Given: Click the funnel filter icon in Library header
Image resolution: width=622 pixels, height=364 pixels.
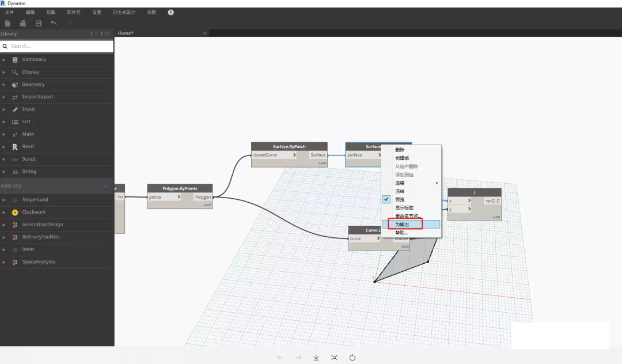Looking at the screenshot, I should 96,34.
